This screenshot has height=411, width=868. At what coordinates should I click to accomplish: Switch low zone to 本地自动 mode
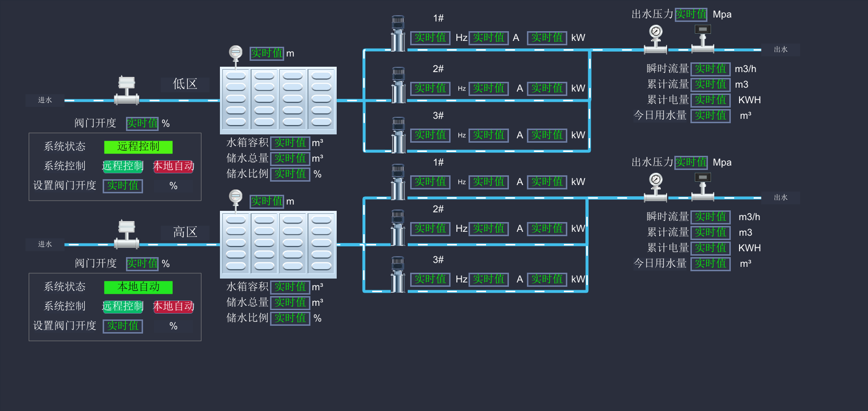[x=174, y=166]
